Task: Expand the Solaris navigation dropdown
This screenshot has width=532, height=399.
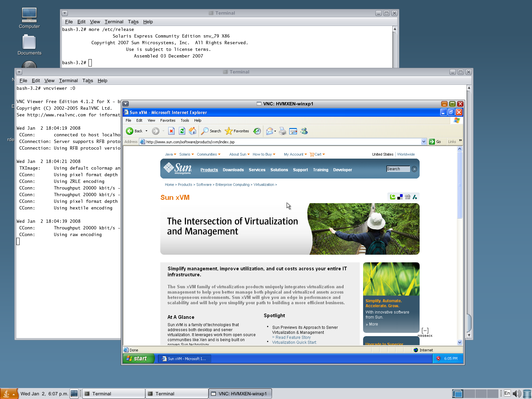Action: pyautogui.click(x=193, y=154)
